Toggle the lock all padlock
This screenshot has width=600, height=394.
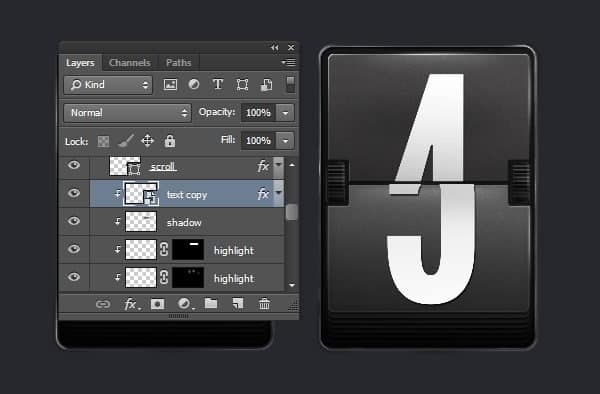point(170,141)
